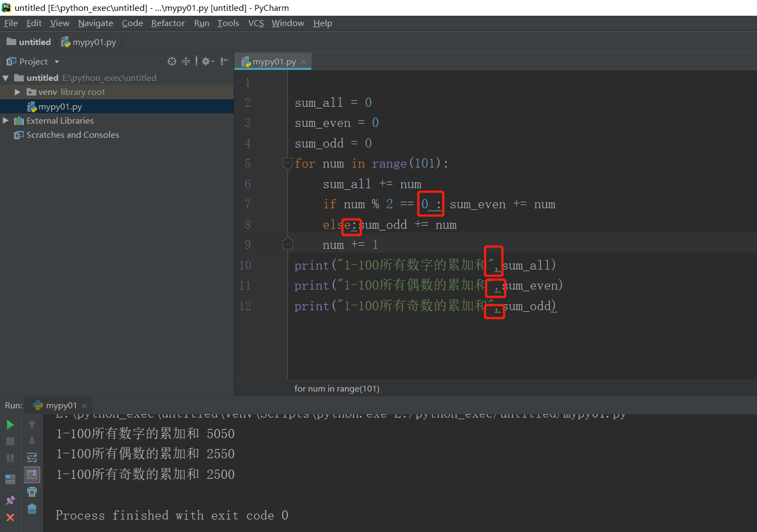This screenshot has width=757, height=532.
Task: Click line number 7 in gutter
Action: (248, 204)
